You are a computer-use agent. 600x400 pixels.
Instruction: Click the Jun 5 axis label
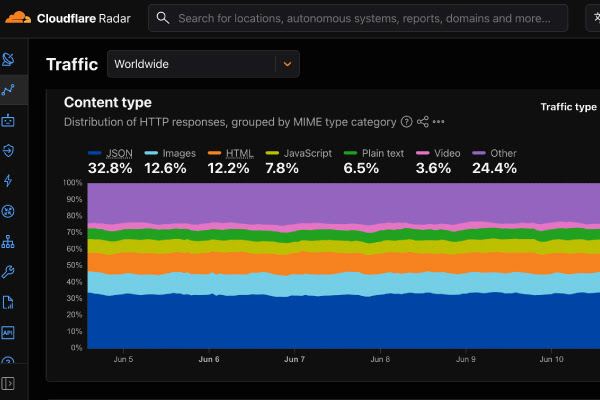(x=123, y=359)
